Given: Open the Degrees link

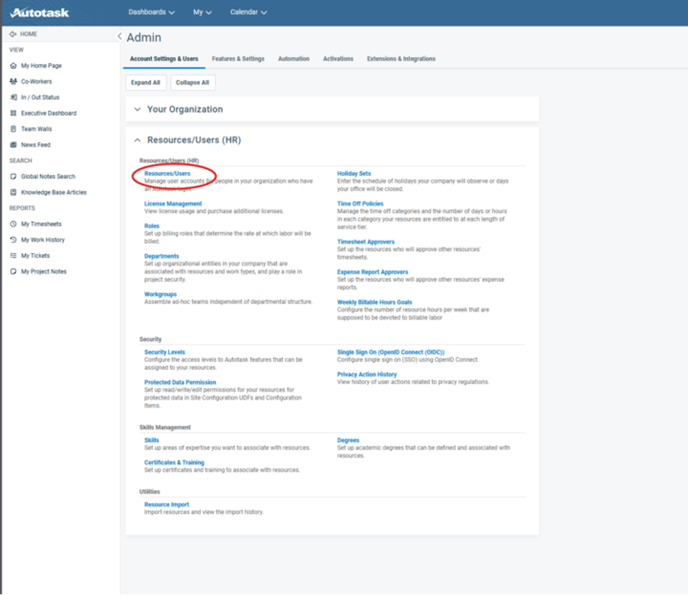Looking at the screenshot, I should tap(348, 440).
